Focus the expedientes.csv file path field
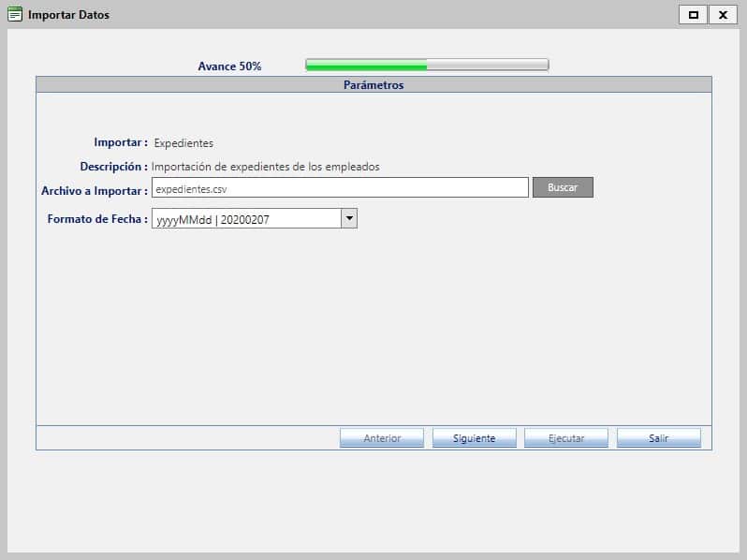The width and height of the screenshot is (747, 560). (340, 188)
